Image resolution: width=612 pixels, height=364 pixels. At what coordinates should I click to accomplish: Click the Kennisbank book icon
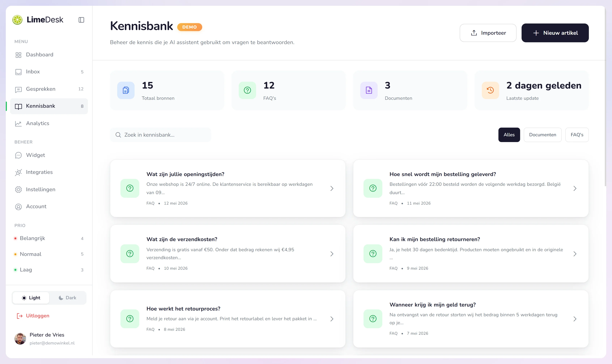[18, 106]
